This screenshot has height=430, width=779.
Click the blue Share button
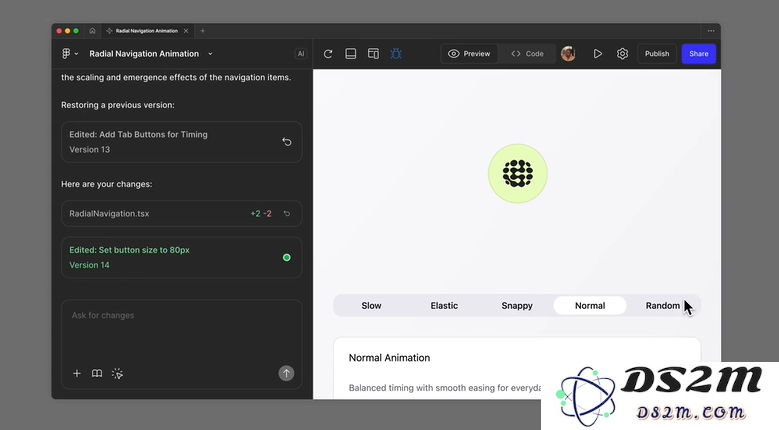coord(698,54)
